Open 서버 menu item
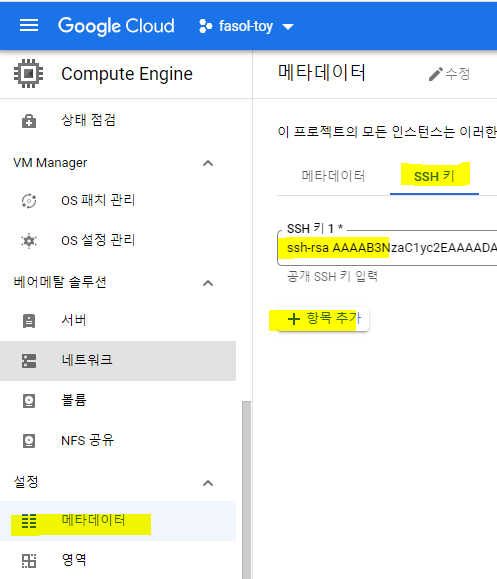Viewport: 497px width, 579px height. tap(118, 321)
